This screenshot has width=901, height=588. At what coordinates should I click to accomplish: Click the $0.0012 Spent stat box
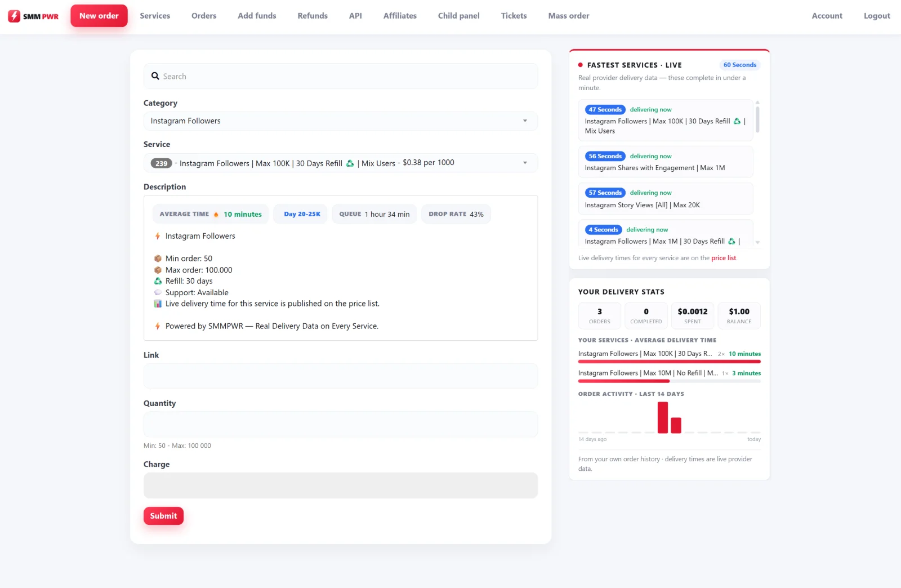693,315
